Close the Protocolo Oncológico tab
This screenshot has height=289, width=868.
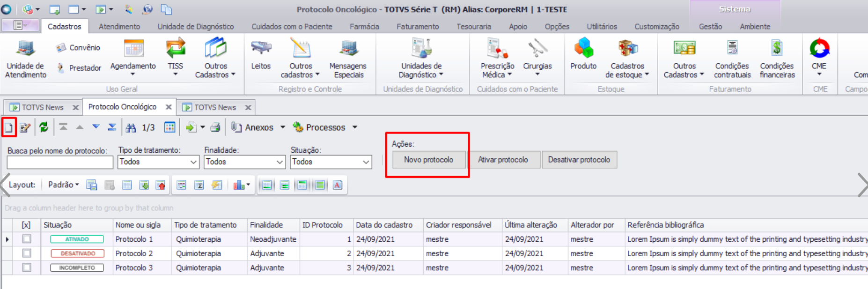(169, 107)
